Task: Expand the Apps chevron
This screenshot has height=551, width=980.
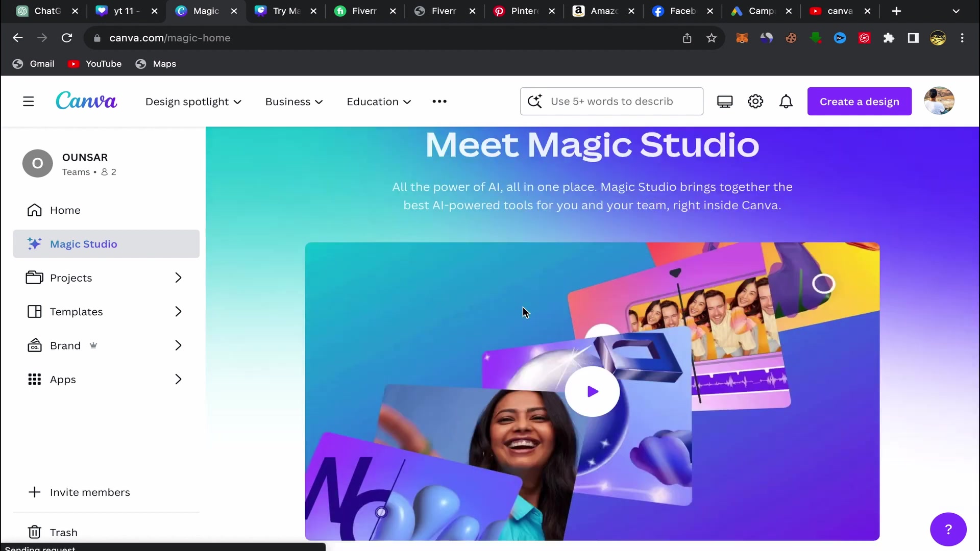Action: [x=178, y=380]
